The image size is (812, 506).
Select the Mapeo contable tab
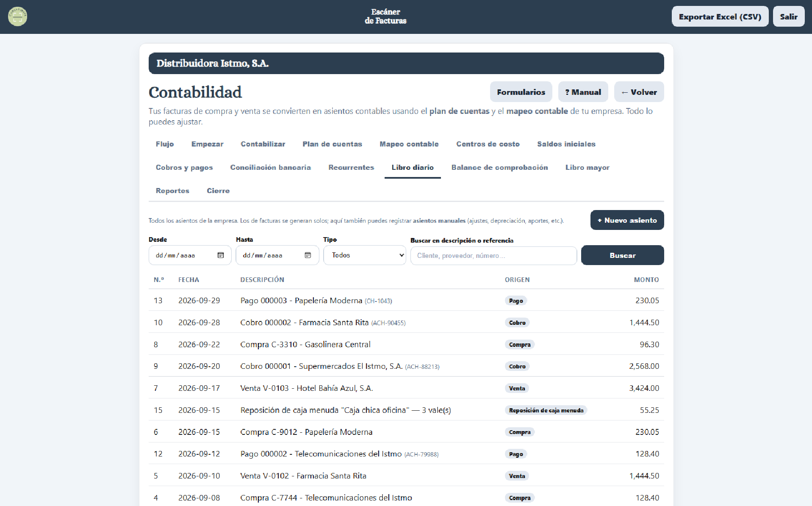[409, 144]
